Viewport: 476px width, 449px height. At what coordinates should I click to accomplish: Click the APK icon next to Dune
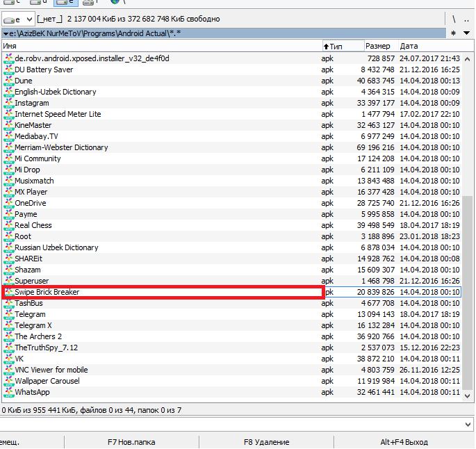pos(9,81)
